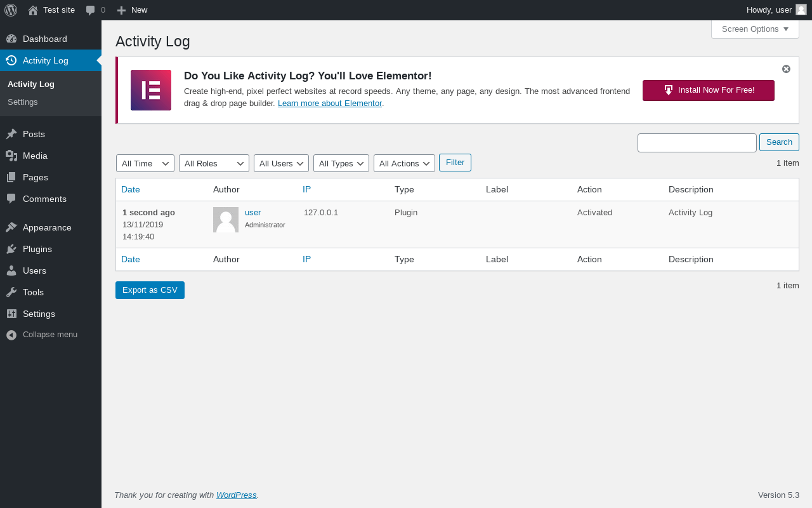Click into the search input field

(697, 143)
